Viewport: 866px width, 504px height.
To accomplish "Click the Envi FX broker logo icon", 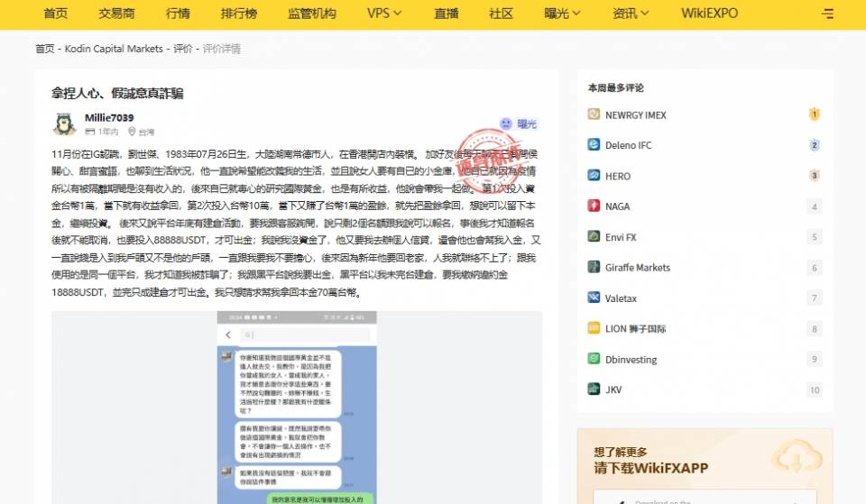I will [x=594, y=236].
